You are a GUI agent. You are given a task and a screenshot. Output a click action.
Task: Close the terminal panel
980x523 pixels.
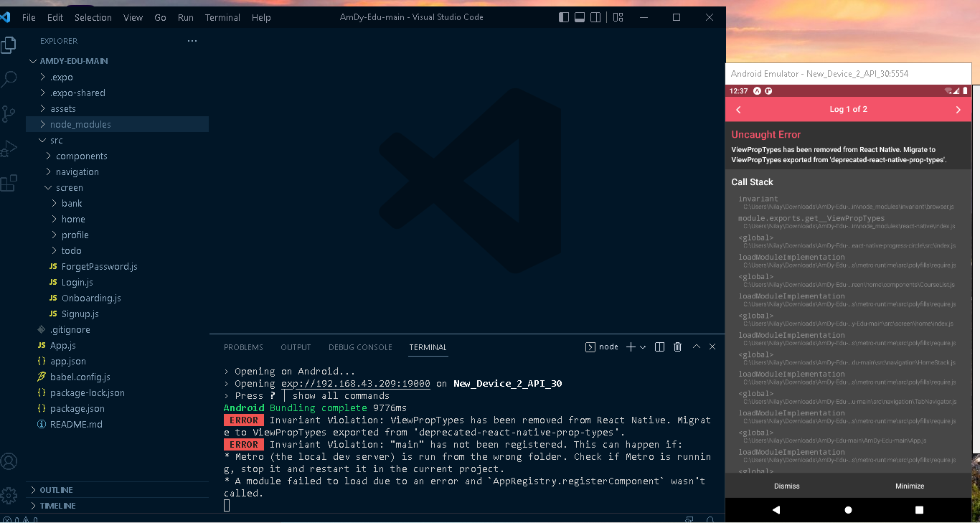click(712, 347)
